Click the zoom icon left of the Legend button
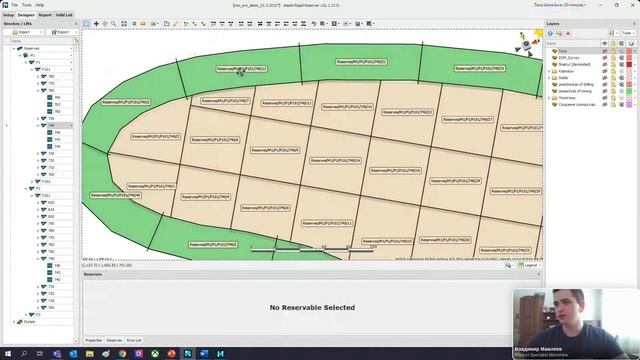This screenshot has width=640, height=360. point(508,265)
